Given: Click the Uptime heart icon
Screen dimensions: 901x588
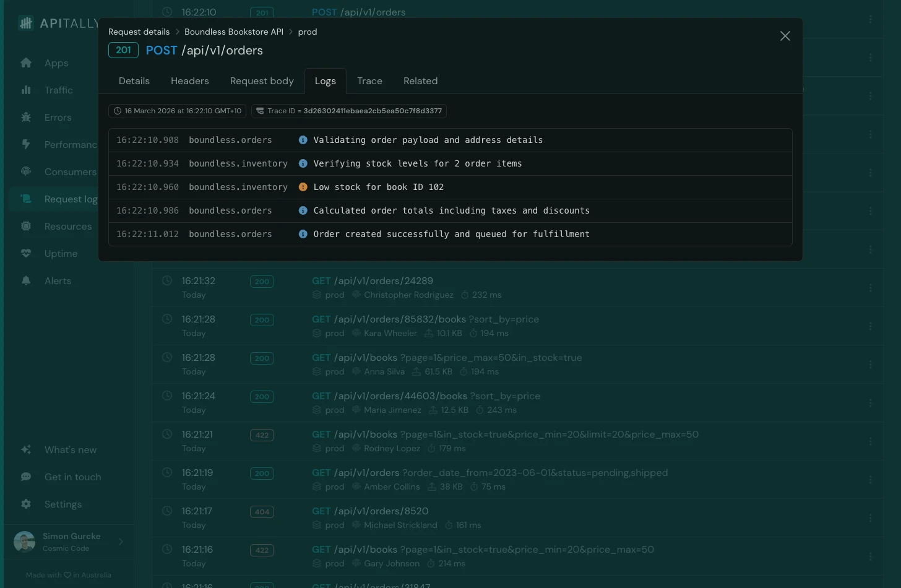Looking at the screenshot, I should pyautogui.click(x=26, y=253).
